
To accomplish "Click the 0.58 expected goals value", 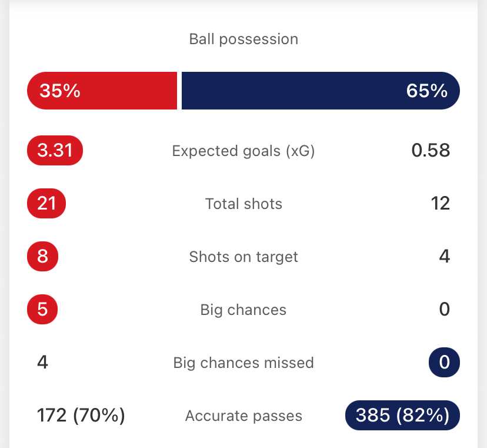I will [x=431, y=151].
